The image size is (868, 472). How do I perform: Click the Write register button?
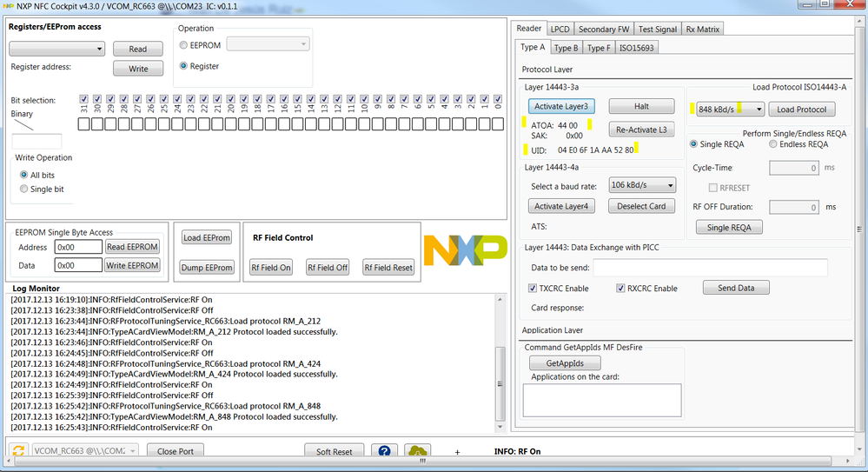click(x=138, y=69)
